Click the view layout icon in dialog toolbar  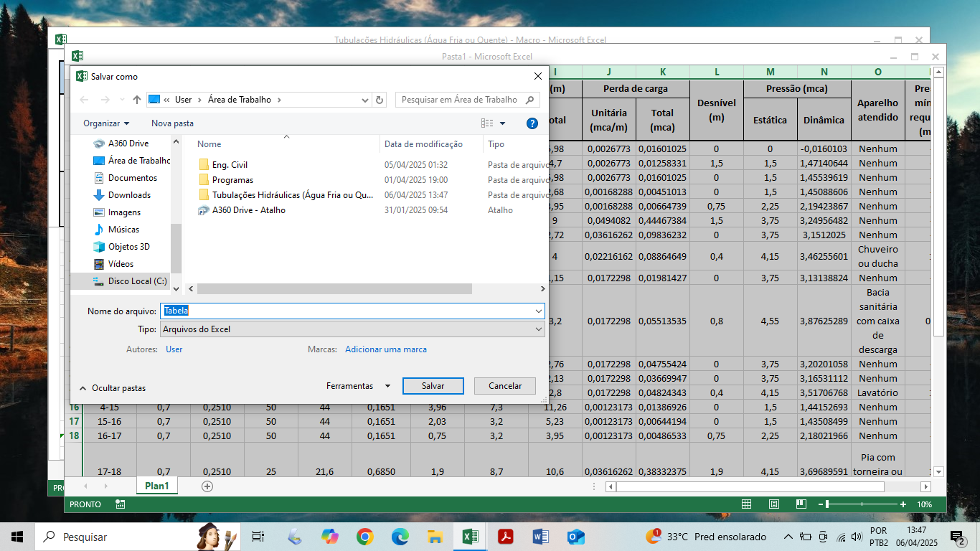(x=488, y=123)
